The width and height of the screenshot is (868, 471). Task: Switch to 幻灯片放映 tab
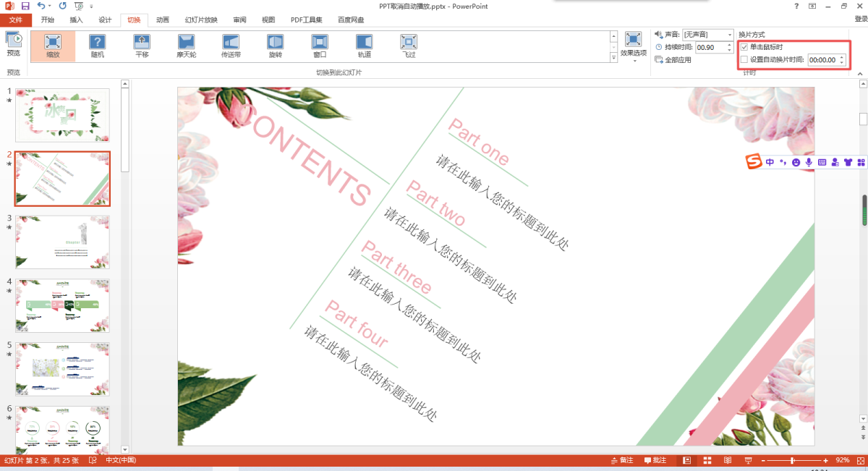coord(201,20)
